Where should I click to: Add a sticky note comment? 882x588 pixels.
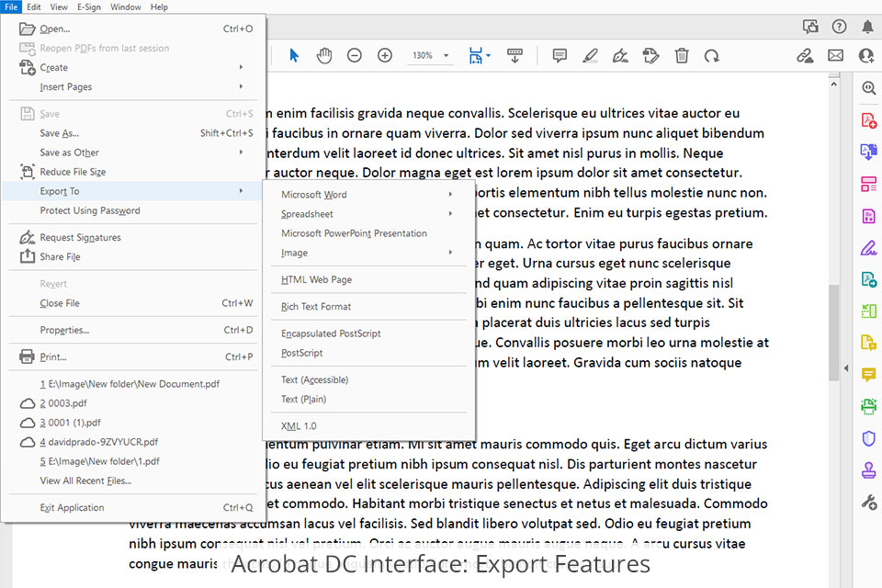(x=560, y=55)
